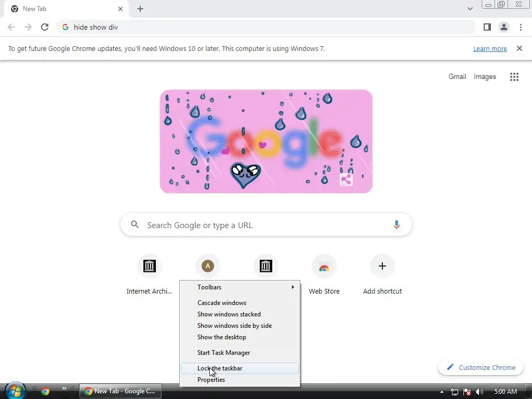
Task: Share the Google doodle
Action: (x=346, y=179)
